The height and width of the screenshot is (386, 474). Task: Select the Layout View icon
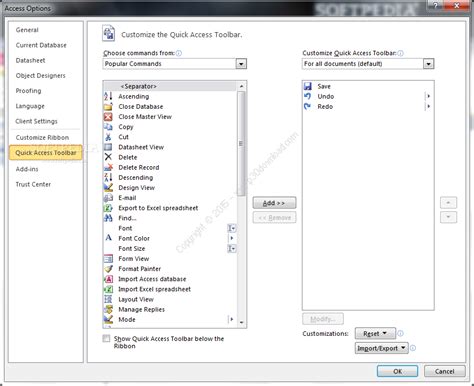108,299
